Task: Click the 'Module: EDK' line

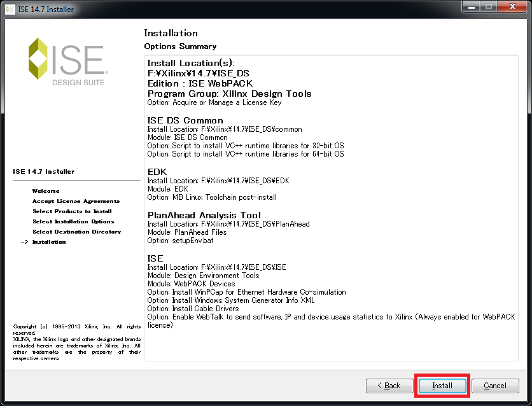Action: point(167,189)
